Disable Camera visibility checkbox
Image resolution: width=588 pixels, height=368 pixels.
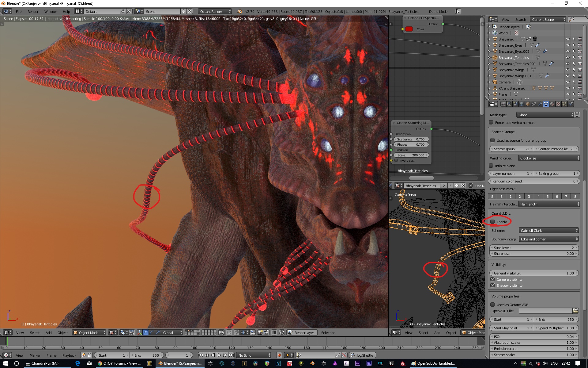(x=492, y=279)
